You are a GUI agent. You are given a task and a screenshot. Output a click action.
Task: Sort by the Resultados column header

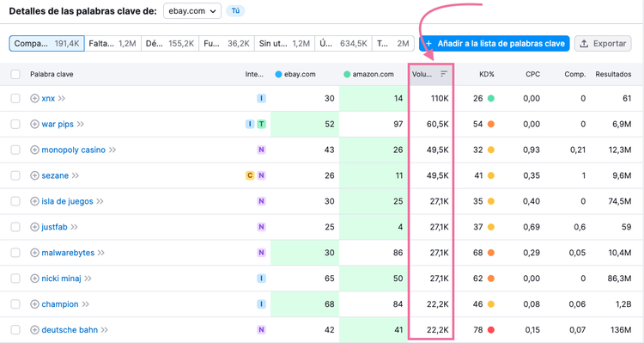613,74
